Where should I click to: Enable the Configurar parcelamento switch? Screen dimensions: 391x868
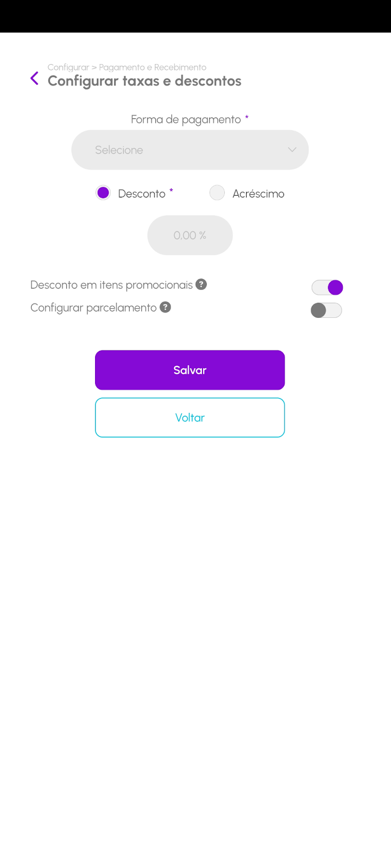pos(326,310)
